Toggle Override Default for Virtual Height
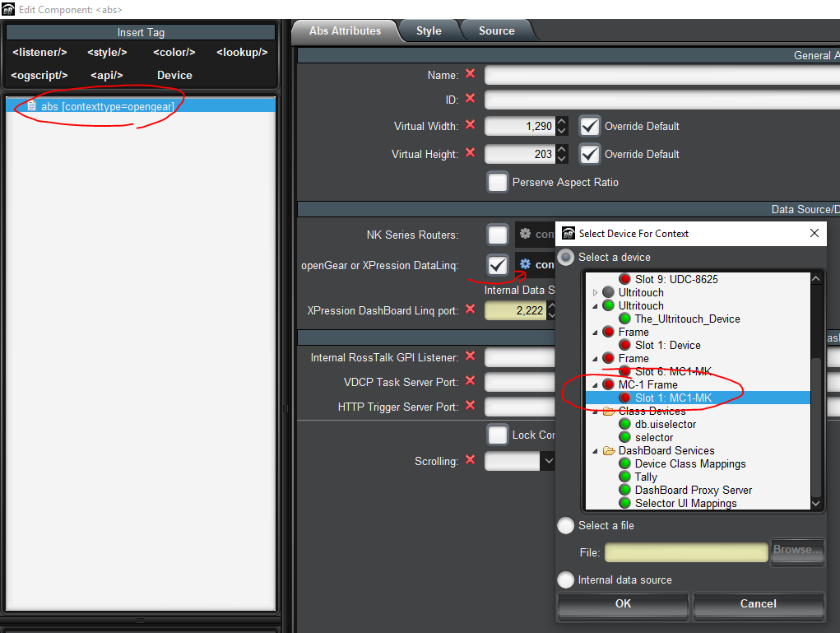 pyautogui.click(x=589, y=155)
